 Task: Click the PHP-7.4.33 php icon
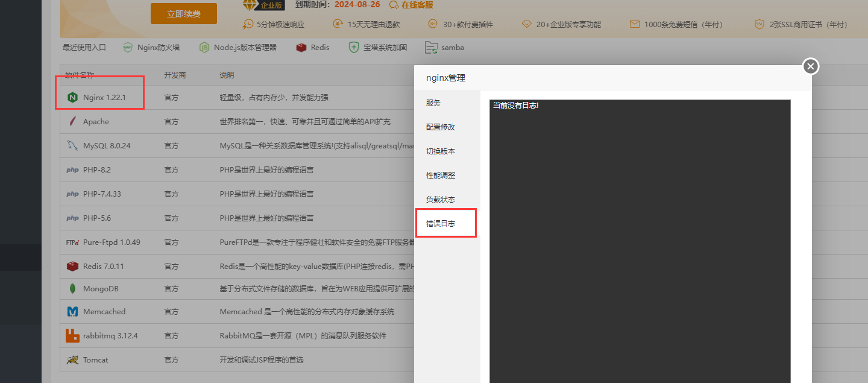(72, 194)
